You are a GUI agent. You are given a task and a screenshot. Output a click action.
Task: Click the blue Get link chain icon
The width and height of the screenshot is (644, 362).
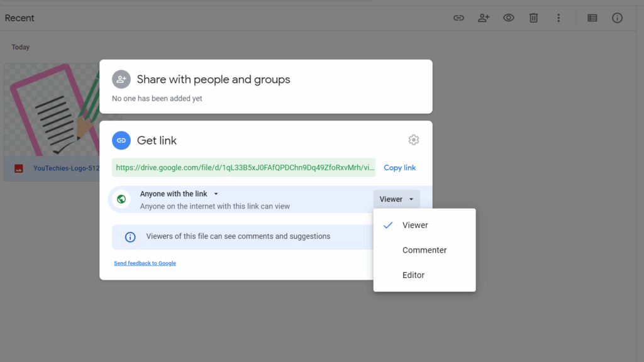point(121,140)
